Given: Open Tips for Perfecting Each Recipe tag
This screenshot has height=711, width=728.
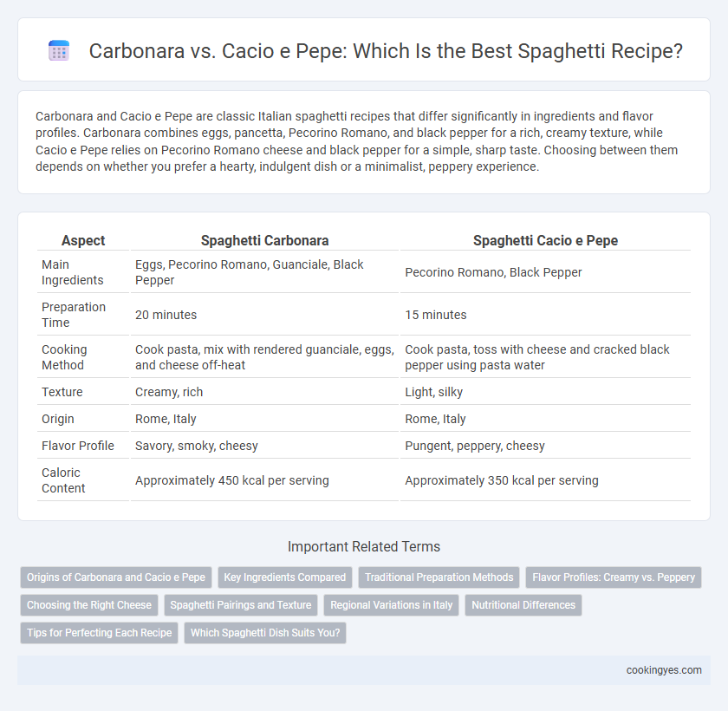Looking at the screenshot, I should (x=100, y=633).
